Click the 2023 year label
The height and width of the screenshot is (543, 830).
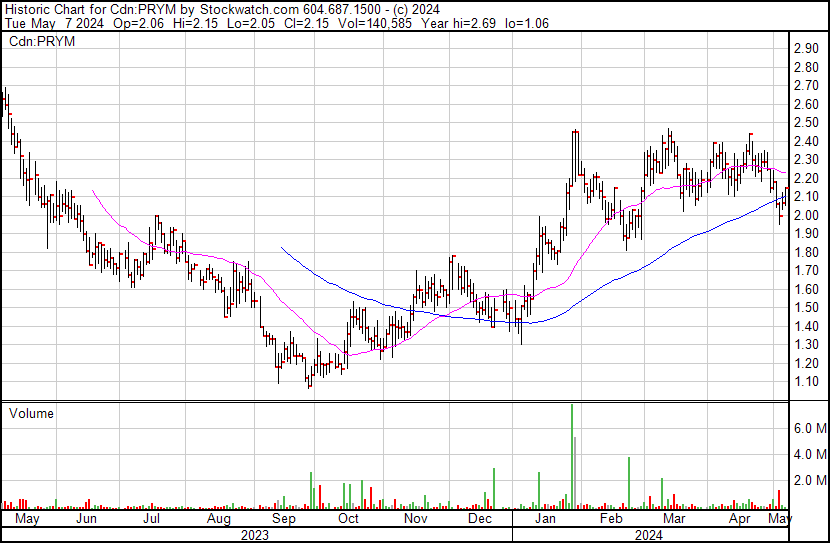pos(256,535)
